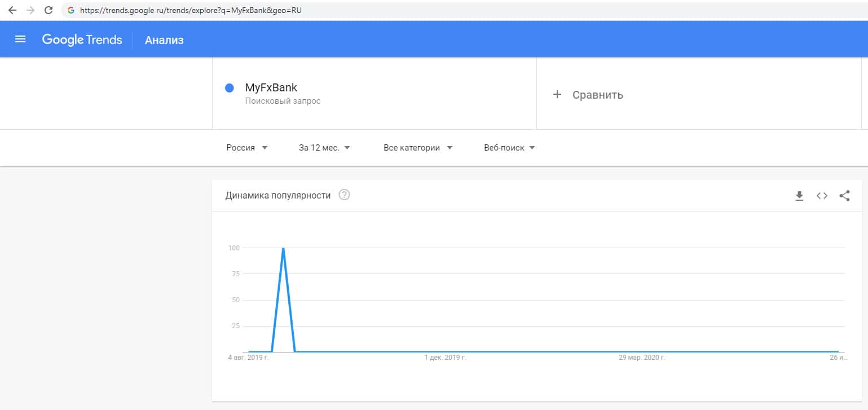Click the blue MyFxBank color dot
868x410 pixels.
click(230, 88)
